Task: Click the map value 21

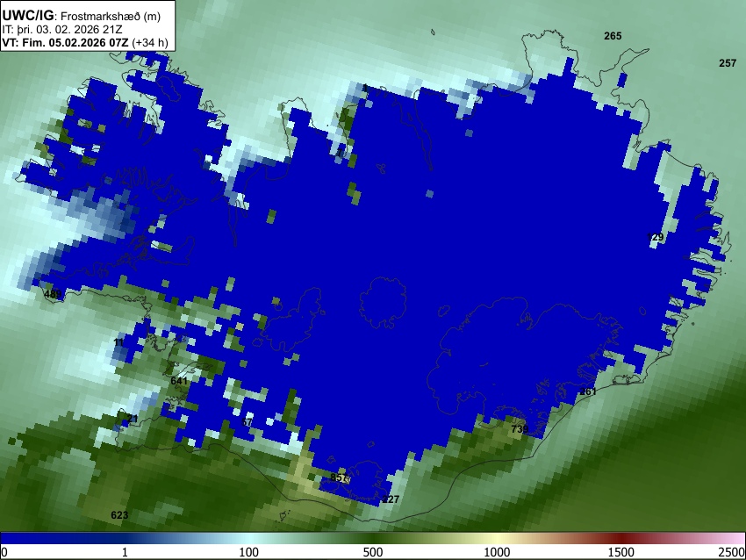Action: (133, 419)
